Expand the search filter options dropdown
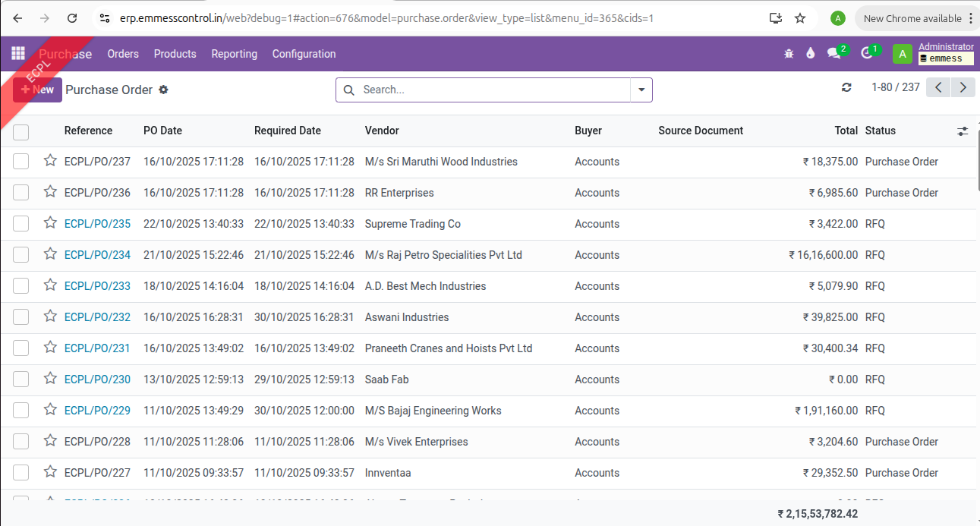The image size is (980, 526). [x=641, y=90]
